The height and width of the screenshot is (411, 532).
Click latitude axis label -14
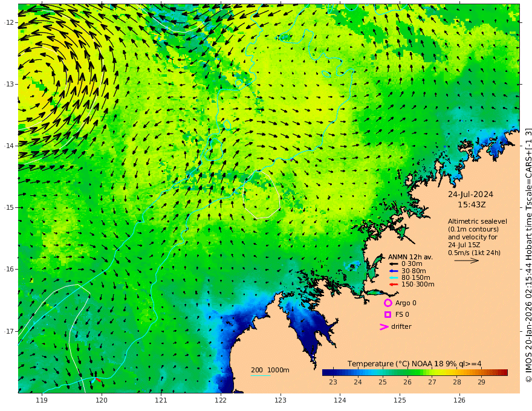8,146
